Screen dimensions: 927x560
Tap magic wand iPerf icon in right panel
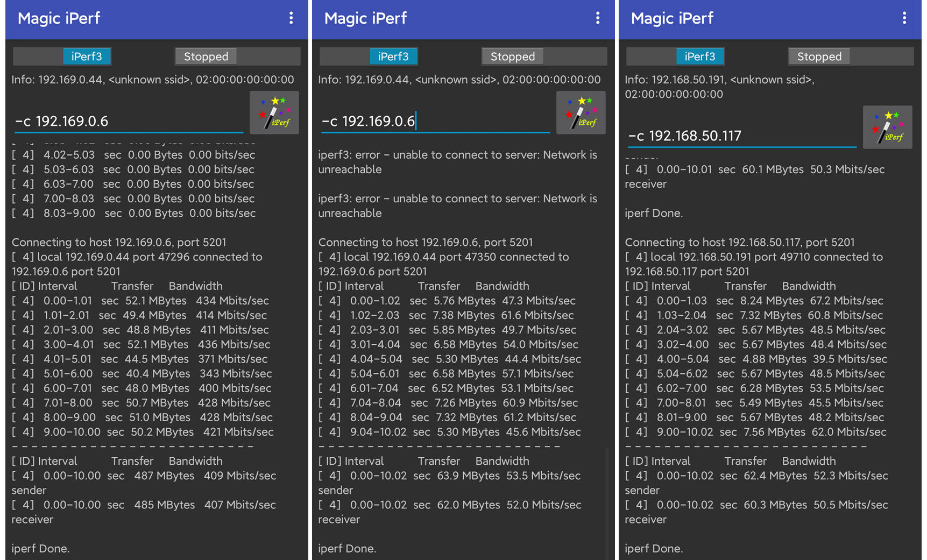click(x=888, y=127)
